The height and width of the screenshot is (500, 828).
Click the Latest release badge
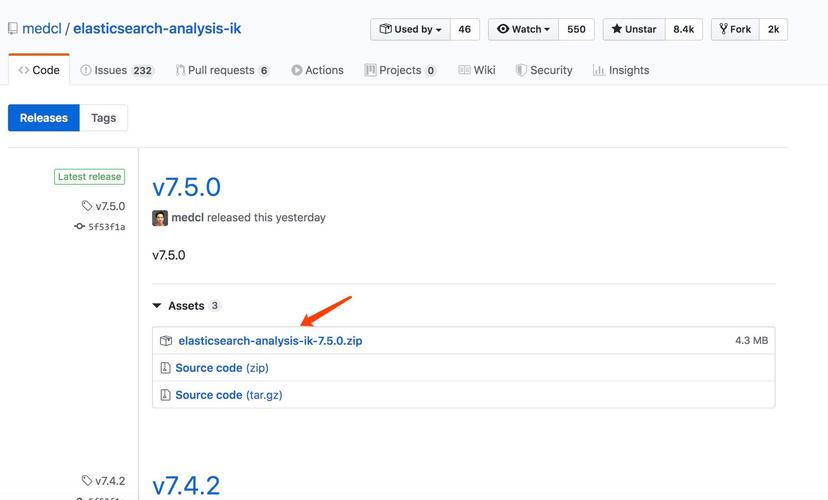[89, 177]
